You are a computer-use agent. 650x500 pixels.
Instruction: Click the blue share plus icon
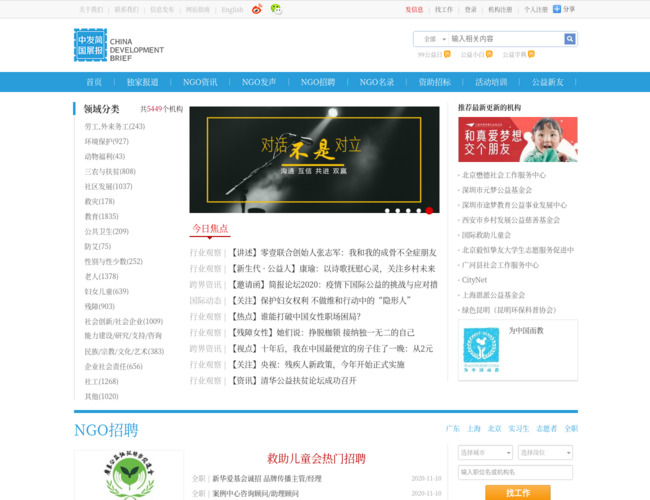[x=557, y=9]
